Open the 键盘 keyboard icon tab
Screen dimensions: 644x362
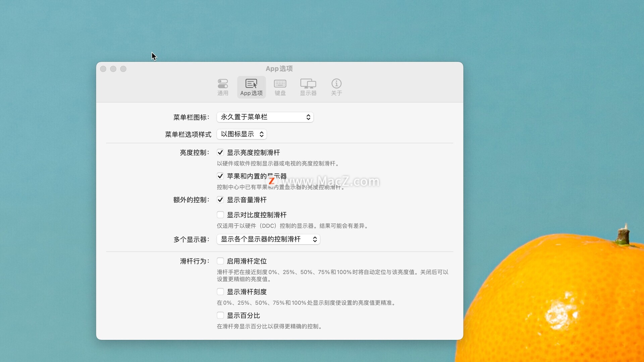[280, 87]
